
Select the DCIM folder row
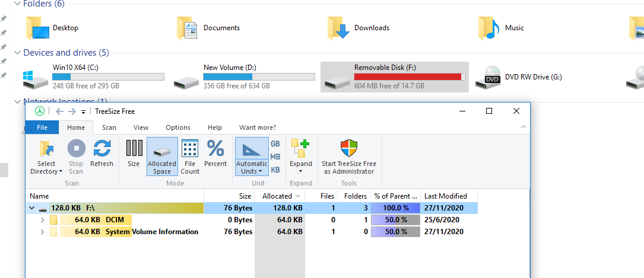(252, 220)
